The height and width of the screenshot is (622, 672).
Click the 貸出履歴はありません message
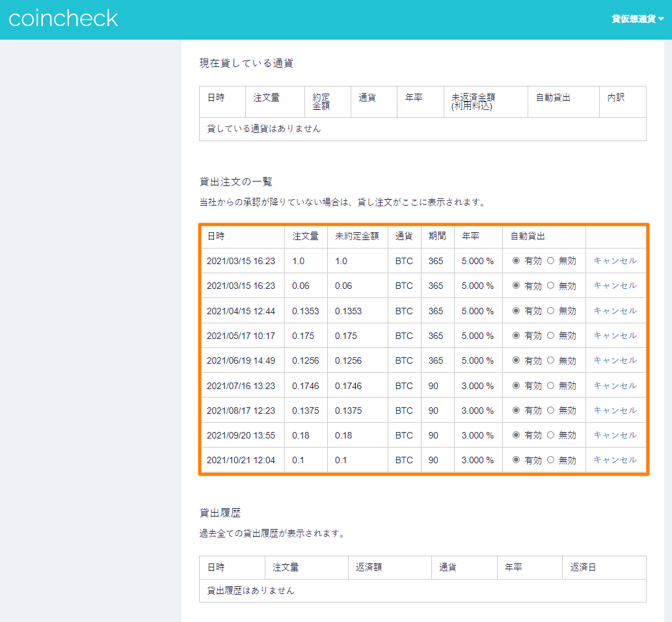tap(250, 591)
